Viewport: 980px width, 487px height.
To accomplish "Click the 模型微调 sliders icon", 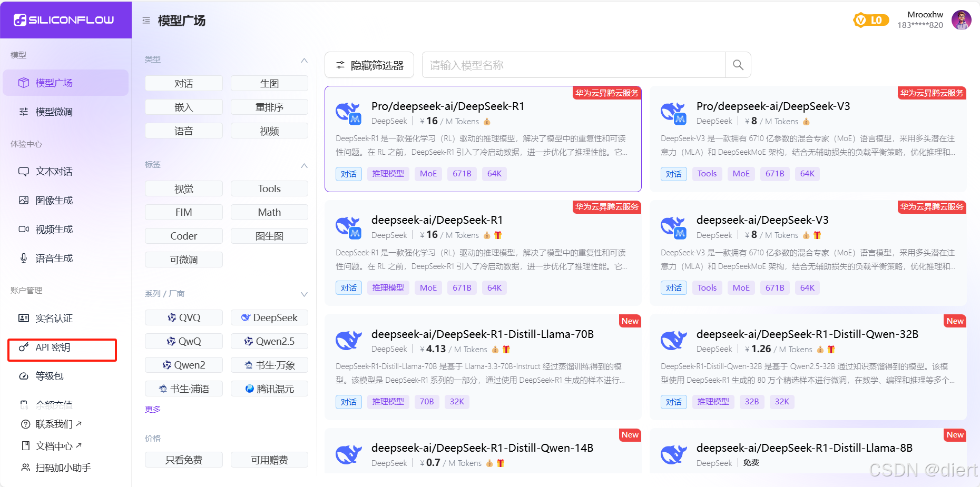I will 24,112.
